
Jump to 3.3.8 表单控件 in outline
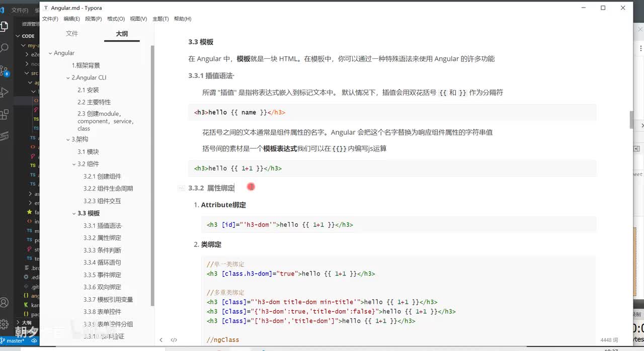102,312
